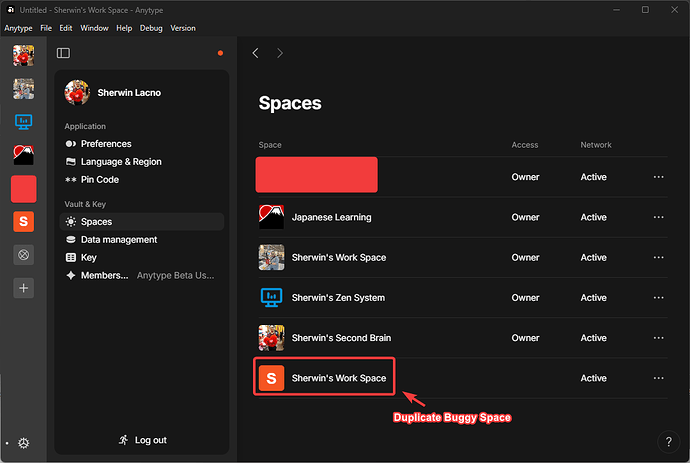
Task: Click the plus icon to create space
Action: (23, 288)
